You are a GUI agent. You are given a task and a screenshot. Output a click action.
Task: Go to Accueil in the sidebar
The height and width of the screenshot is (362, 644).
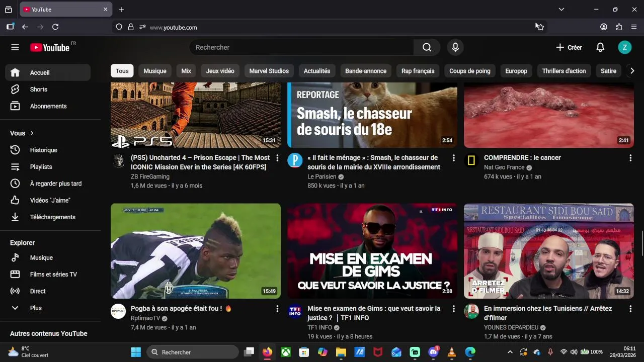(x=48, y=72)
